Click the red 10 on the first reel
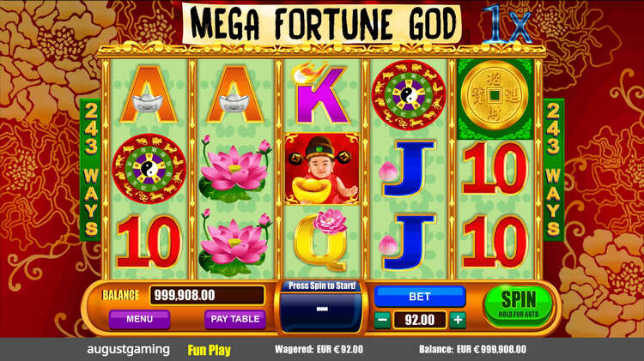The image size is (644, 361). [x=149, y=242]
